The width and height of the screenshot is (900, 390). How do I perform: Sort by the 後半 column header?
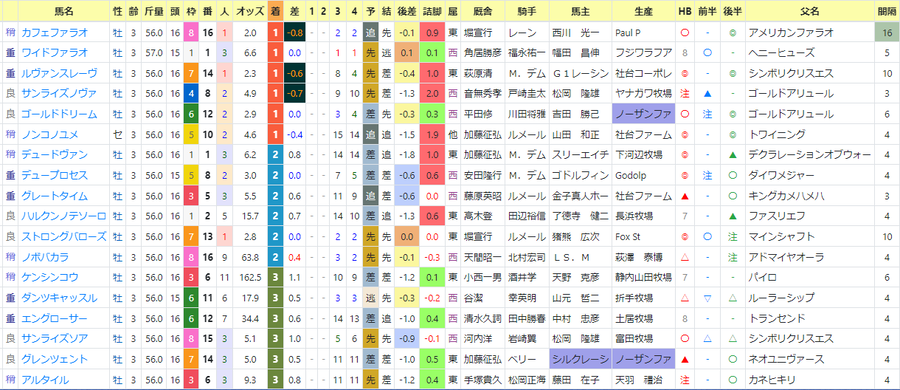[732, 11]
